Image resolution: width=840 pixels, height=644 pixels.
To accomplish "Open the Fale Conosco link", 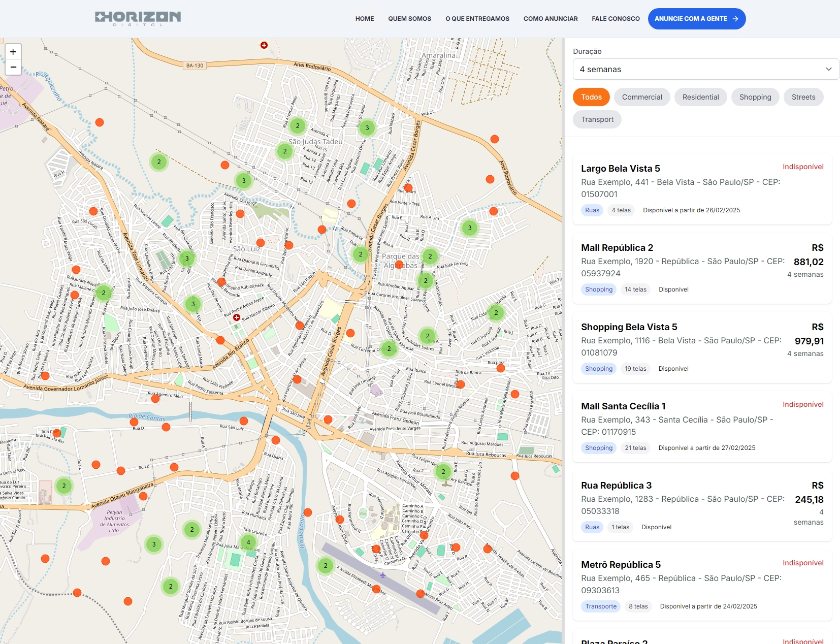I will tap(616, 19).
